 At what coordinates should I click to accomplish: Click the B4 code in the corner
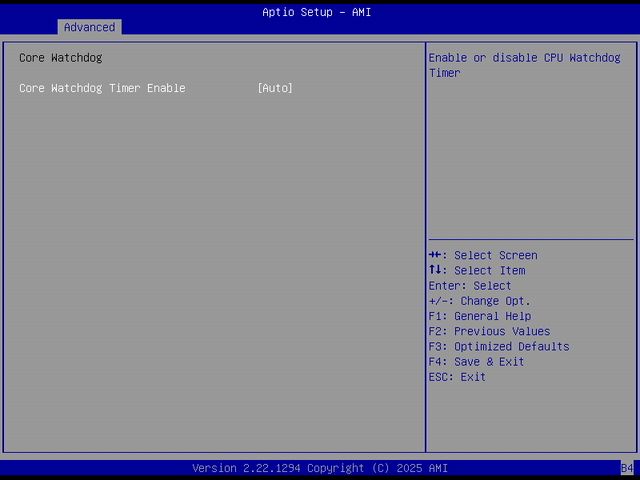[627, 468]
